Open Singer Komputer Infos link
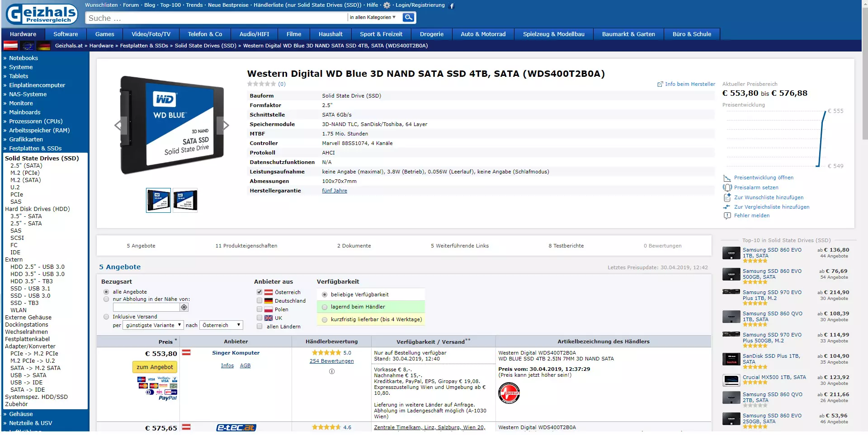 [227, 366]
